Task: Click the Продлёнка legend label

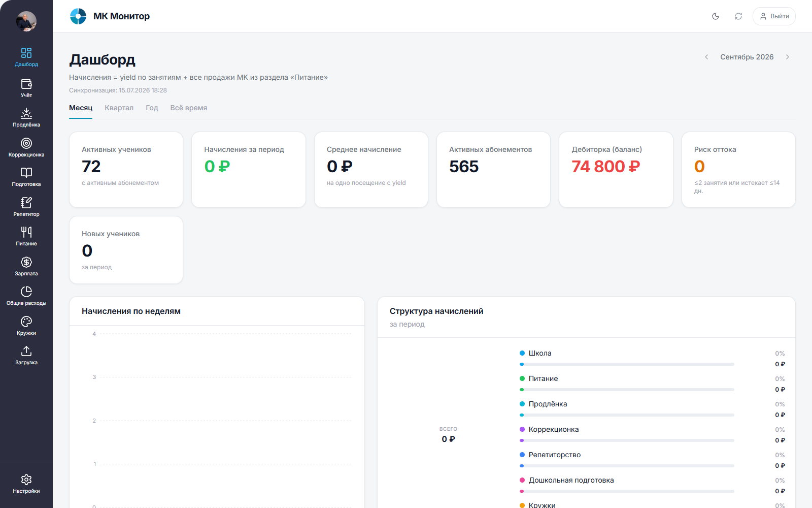Action: (548, 404)
